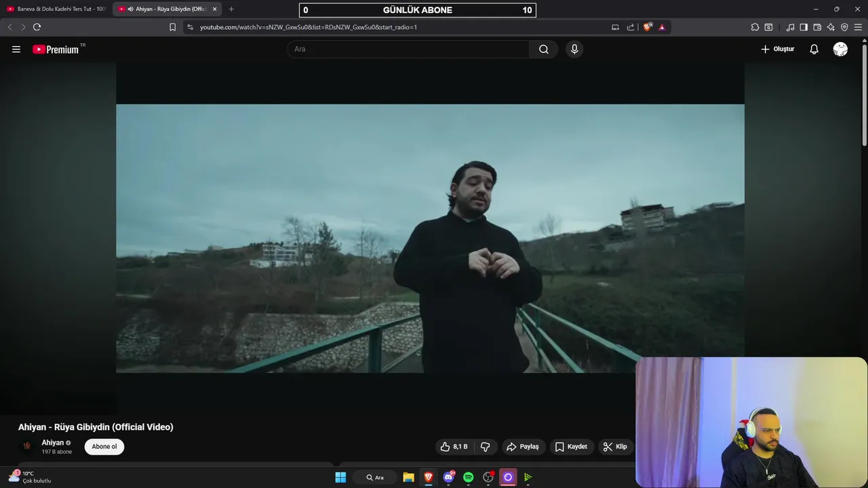Click the page vertical scrollbar thumb
Screen dimensions: 868x488
(x=865, y=94)
